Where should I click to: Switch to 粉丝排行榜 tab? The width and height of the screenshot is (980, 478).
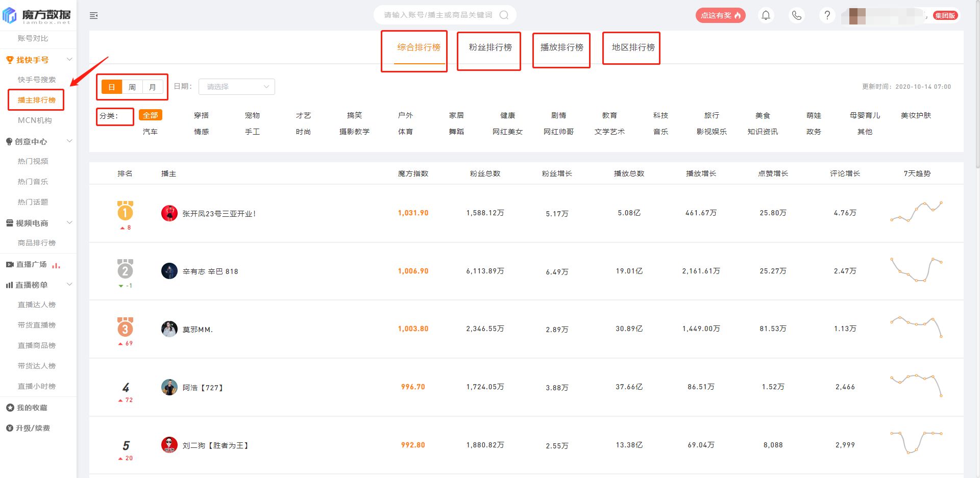(490, 47)
